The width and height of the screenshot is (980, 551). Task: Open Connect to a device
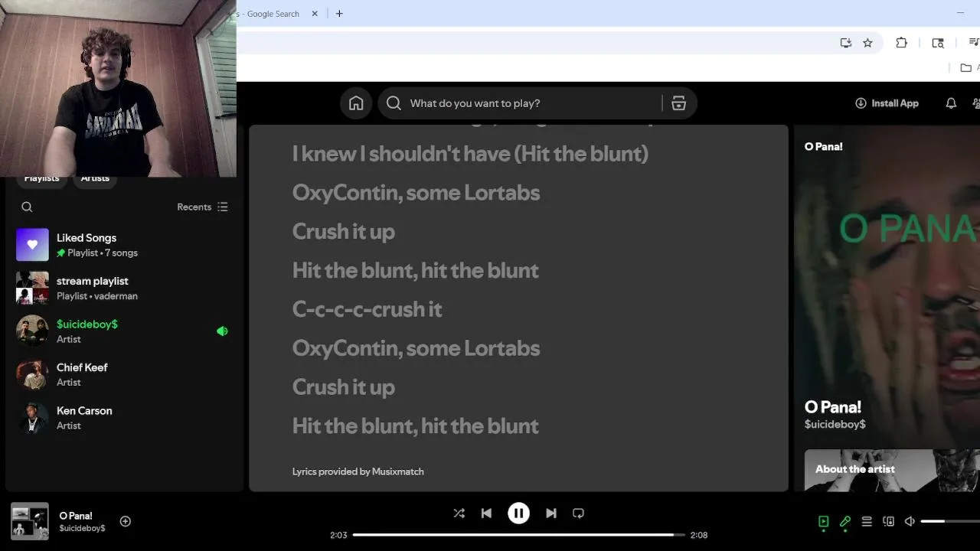click(x=888, y=521)
